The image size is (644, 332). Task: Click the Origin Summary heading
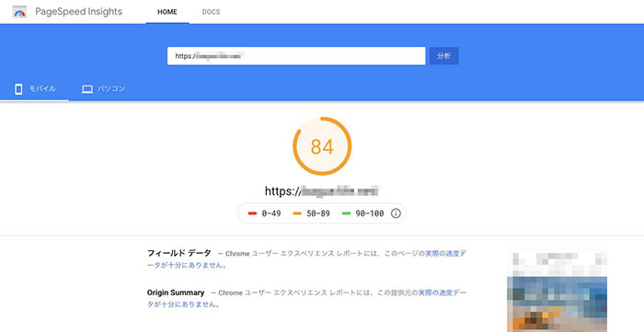pos(176,292)
